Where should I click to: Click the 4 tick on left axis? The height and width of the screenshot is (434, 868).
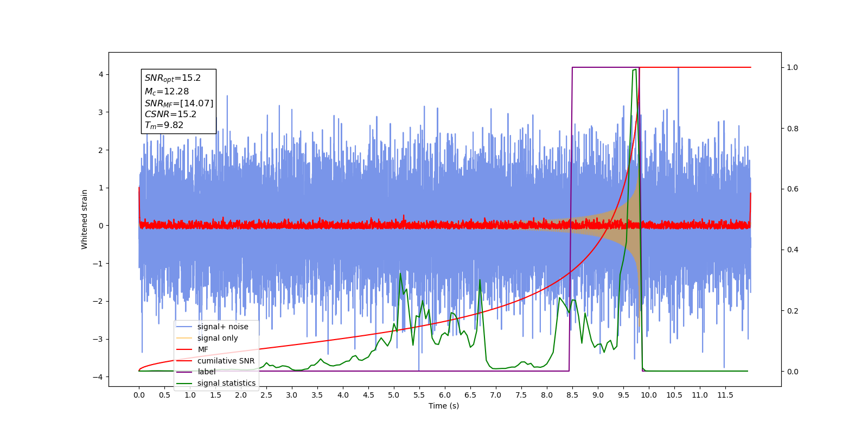click(x=101, y=74)
